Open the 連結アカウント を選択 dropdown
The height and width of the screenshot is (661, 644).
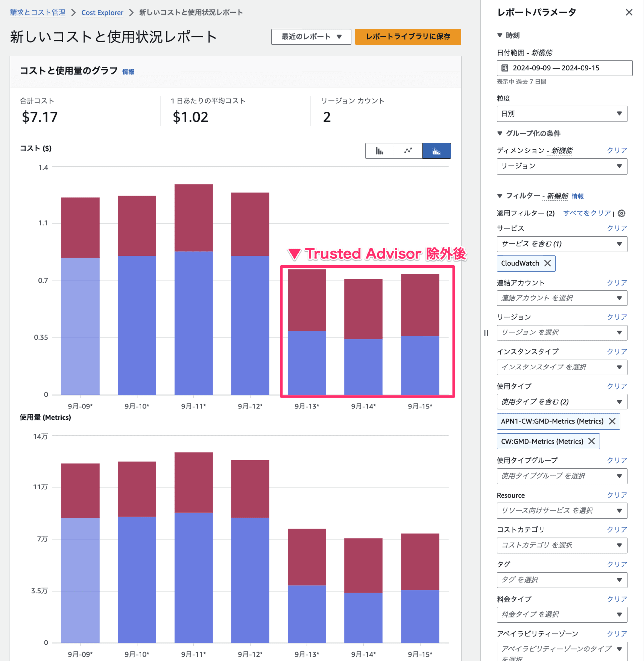pyautogui.click(x=562, y=298)
